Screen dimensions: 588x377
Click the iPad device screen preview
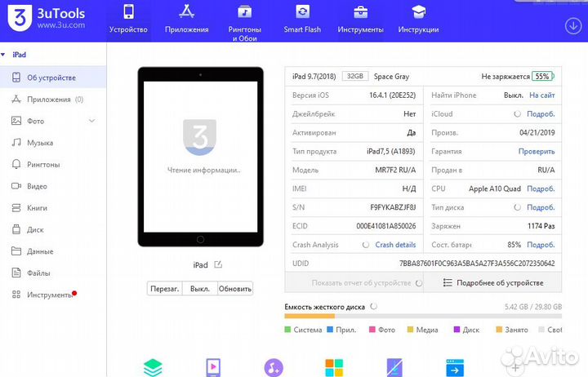[x=201, y=157]
